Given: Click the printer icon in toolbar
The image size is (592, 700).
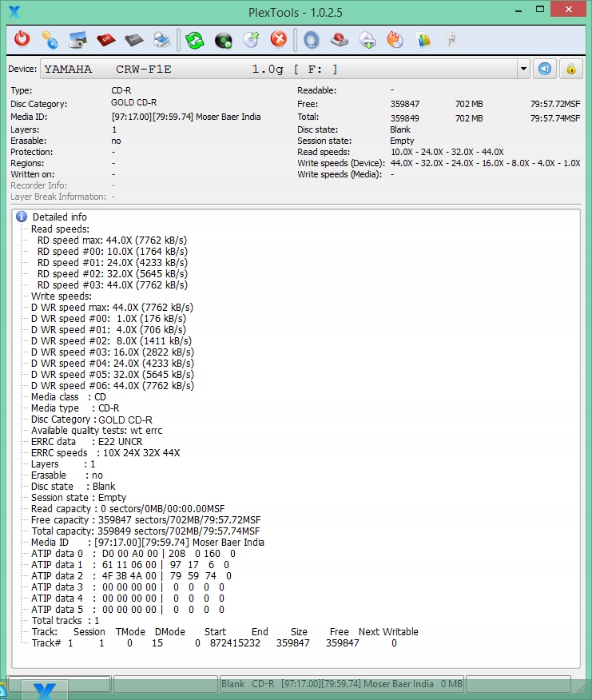Looking at the screenshot, I should 161,39.
